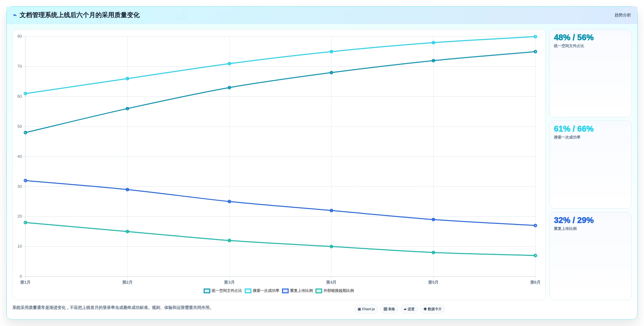
Task: Click the 搜索一次成功率 legend color box
Action: pyautogui.click(x=248, y=291)
